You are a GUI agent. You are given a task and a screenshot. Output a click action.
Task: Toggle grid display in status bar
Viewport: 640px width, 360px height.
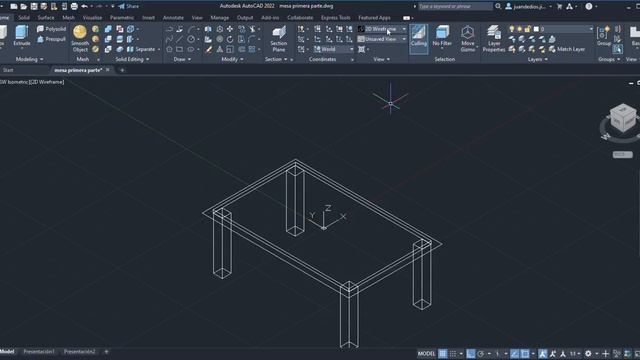point(442,353)
